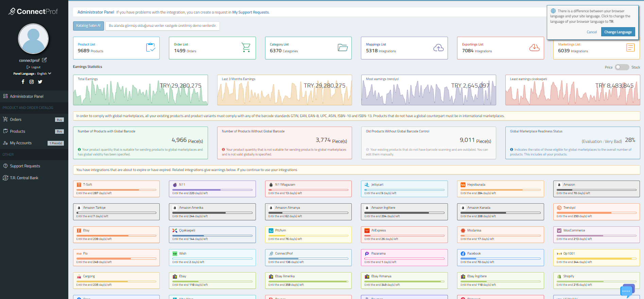Click the edit profile icon beside connectprof
The height and width of the screenshot is (299, 644).
pos(44,60)
